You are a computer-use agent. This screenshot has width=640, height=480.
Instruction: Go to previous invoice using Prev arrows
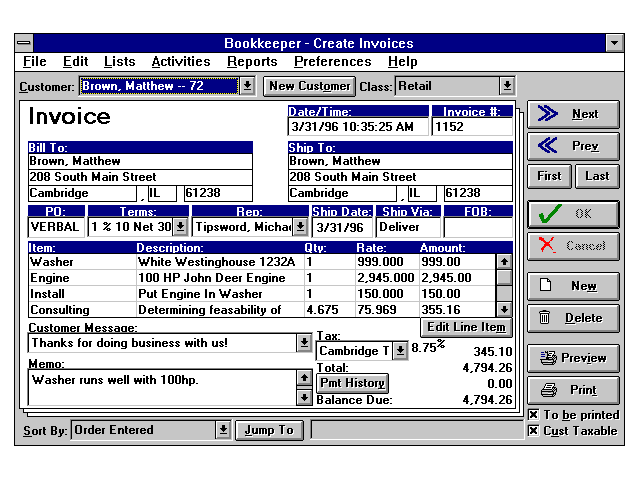click(573, 146)
